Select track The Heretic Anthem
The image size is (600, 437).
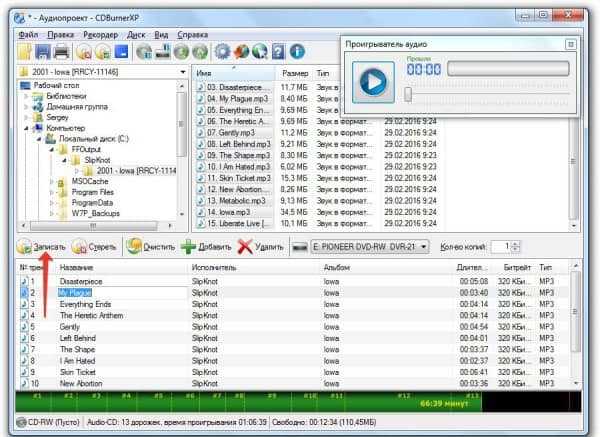(x=91, y=316)
